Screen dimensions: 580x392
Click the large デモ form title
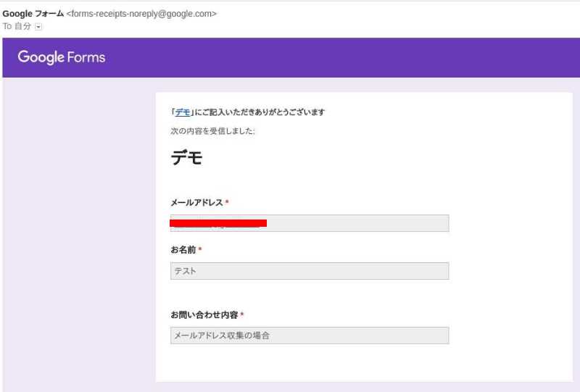coord(187,158)
